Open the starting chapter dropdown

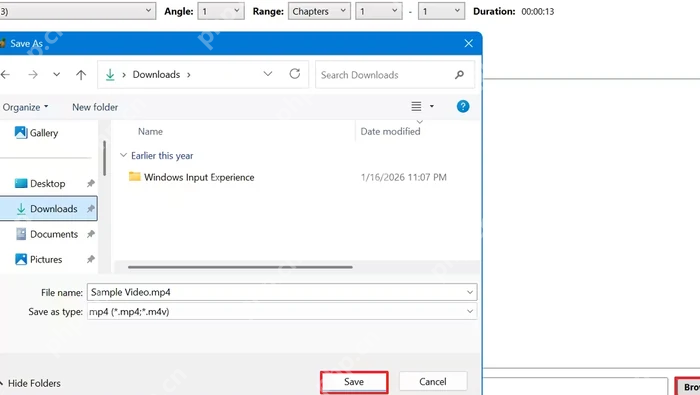click(x=379, y=11)
